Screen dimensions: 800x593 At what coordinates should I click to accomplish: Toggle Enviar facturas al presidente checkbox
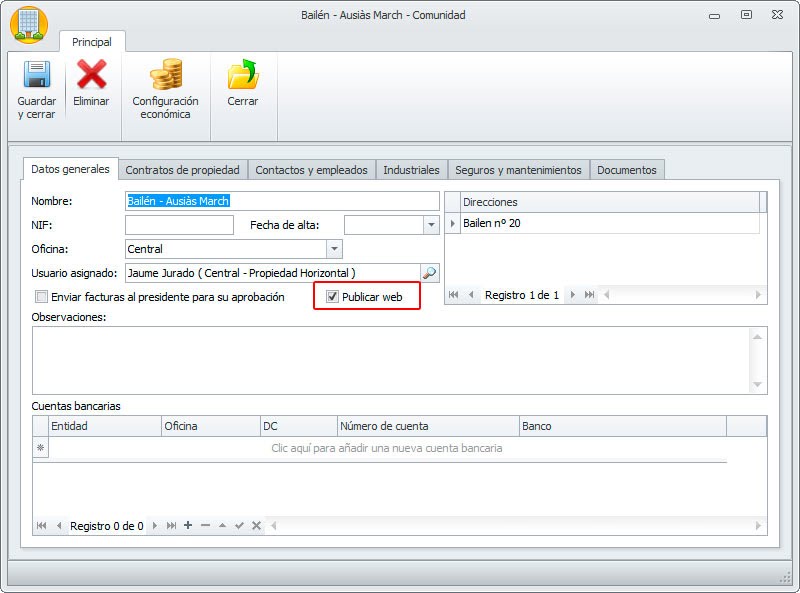point(41,296)
